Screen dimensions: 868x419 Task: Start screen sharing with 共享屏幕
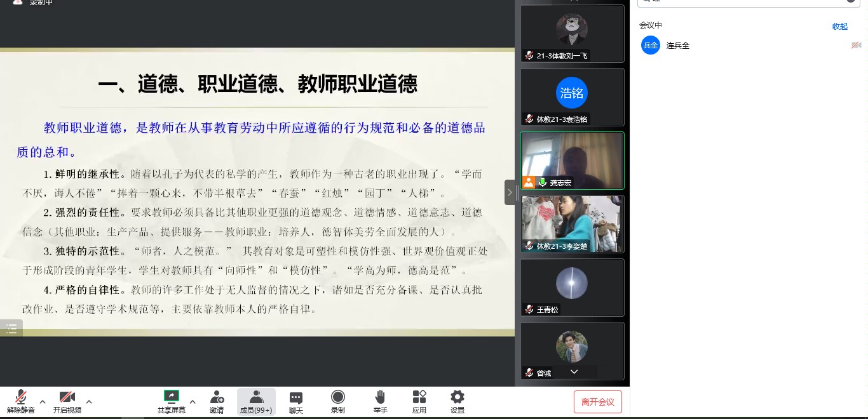(172, 401)
